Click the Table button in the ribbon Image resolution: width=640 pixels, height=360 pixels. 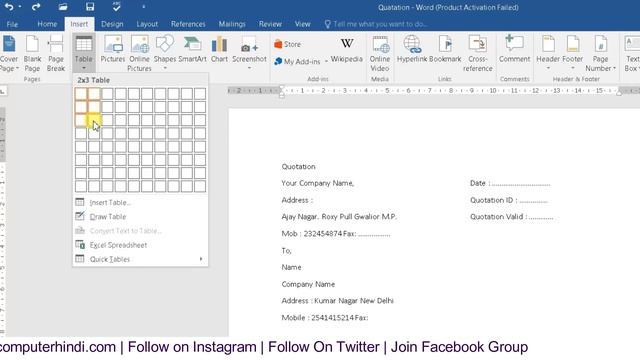pyautogui.click(x=84, y=53)
